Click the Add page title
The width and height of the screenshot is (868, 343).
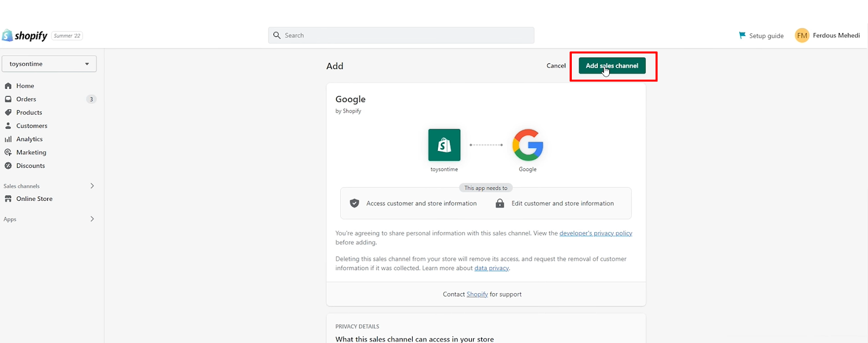click(335, 66)
